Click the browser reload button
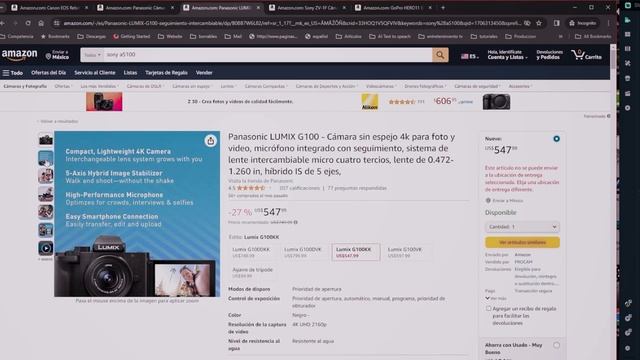The image size is (640, 360). click(28, 23)
